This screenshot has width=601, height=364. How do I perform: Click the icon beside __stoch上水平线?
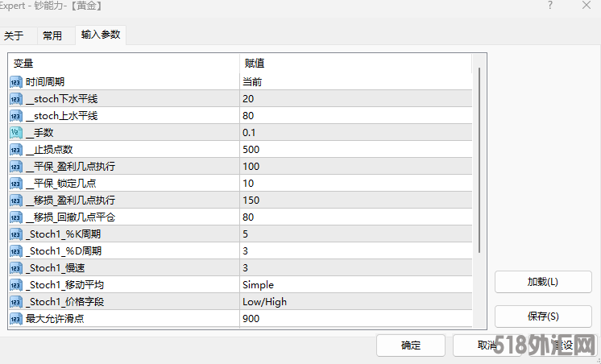[x=16, y=115]
